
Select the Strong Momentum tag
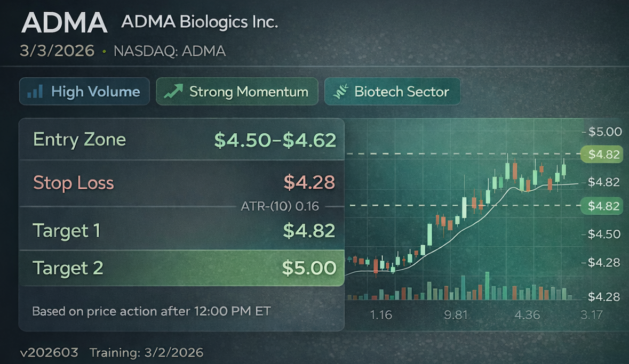coord(237,91)
